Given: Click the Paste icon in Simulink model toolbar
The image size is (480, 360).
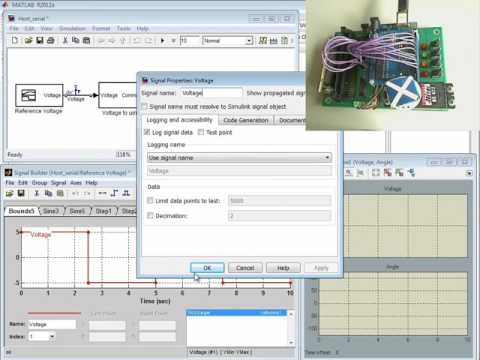Looking at the screenshot, I should pyautogui.click(x=87, y=41).
